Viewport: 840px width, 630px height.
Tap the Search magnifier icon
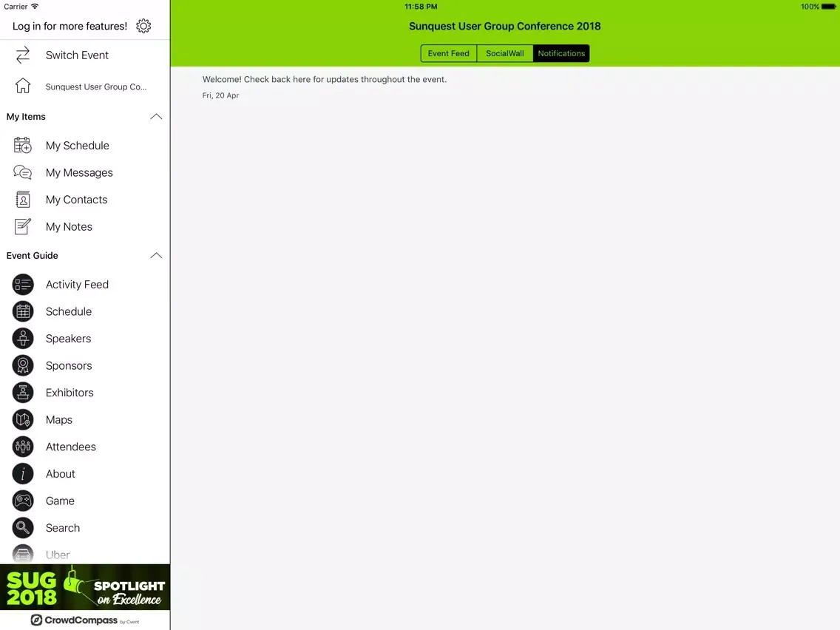[23, 528]
